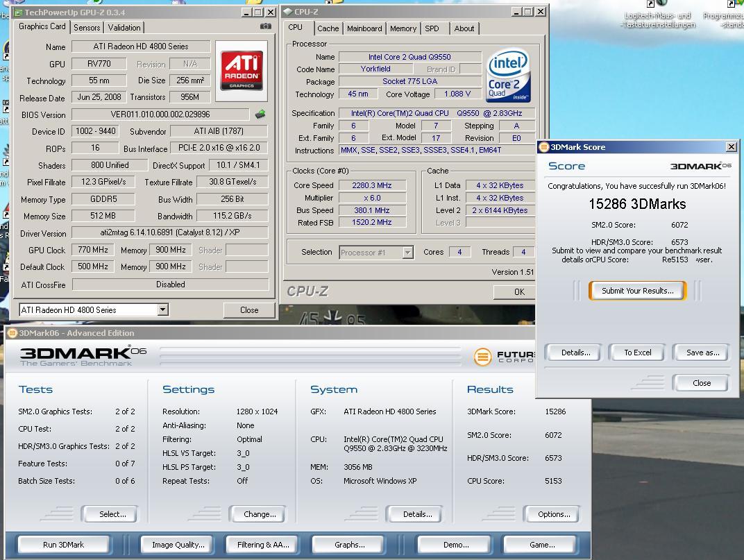Click the Multiplier x 6.0 value in CPU-Z
The height and width of the screenshot is (560, 744).
tap(372, 198)
